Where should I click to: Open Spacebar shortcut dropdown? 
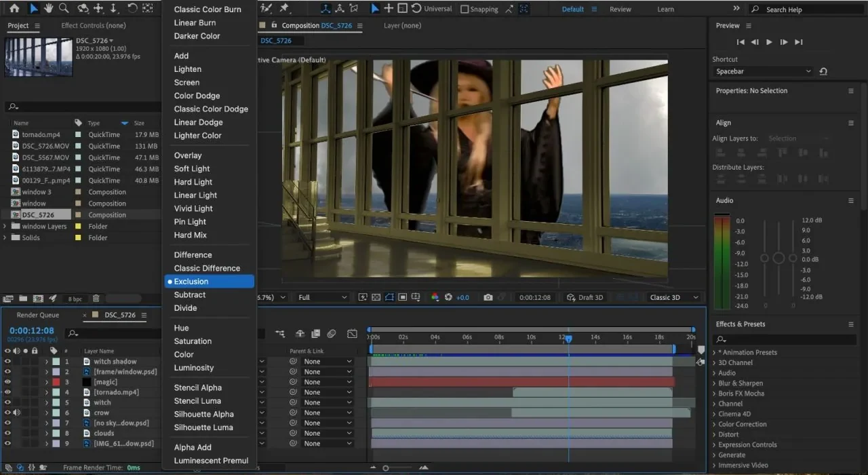tap(763, 71)
